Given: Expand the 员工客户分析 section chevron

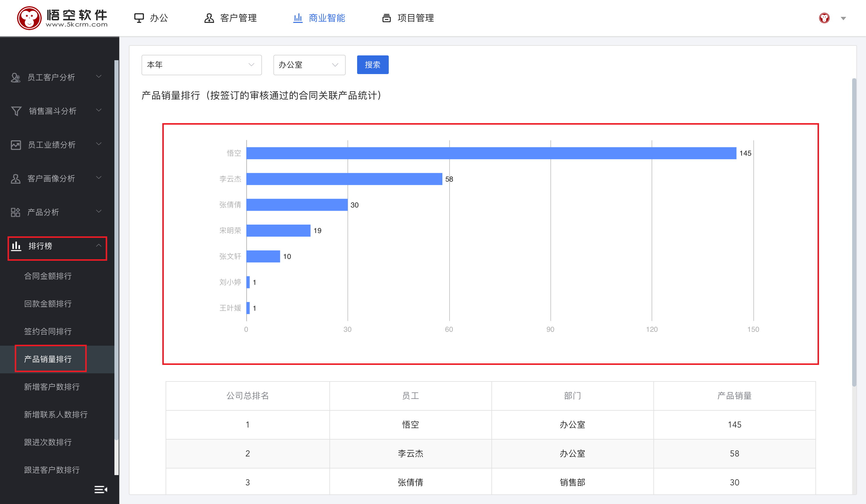Looking at the screenshot, I should coord(99,76).
